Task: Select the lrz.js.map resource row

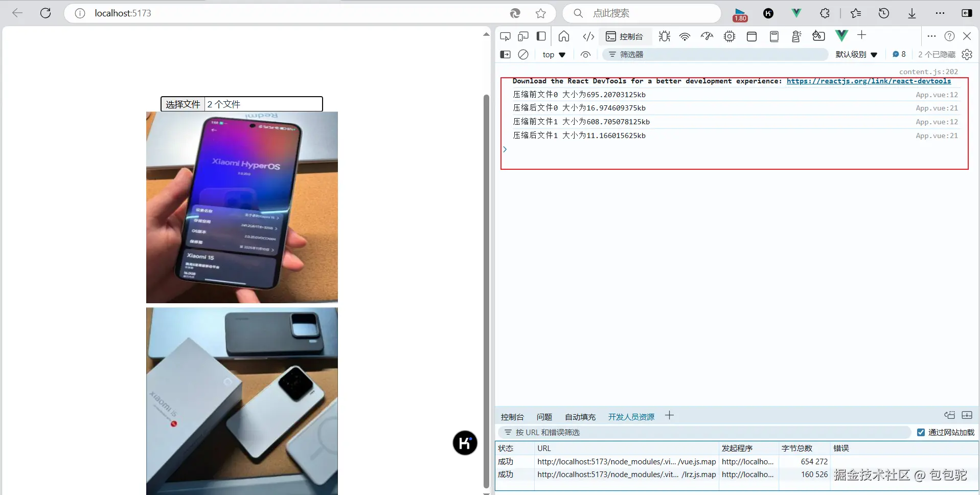Action: point(736,474)
